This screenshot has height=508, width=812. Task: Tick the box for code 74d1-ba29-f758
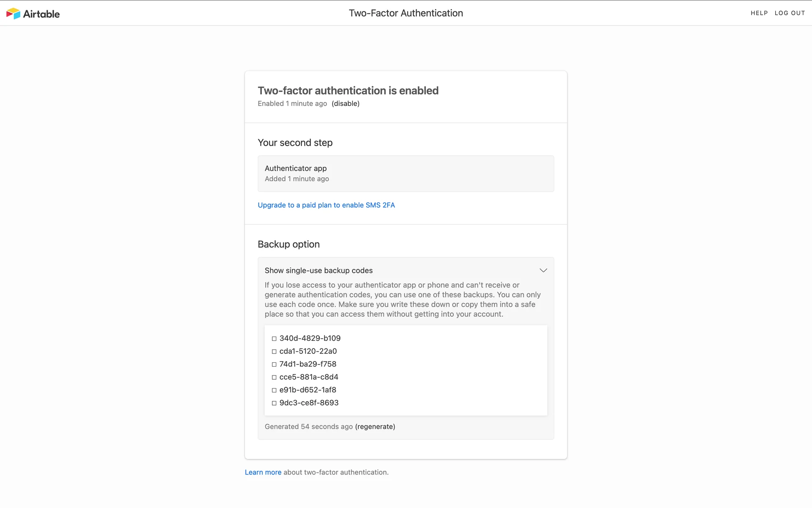click(274, 364)
